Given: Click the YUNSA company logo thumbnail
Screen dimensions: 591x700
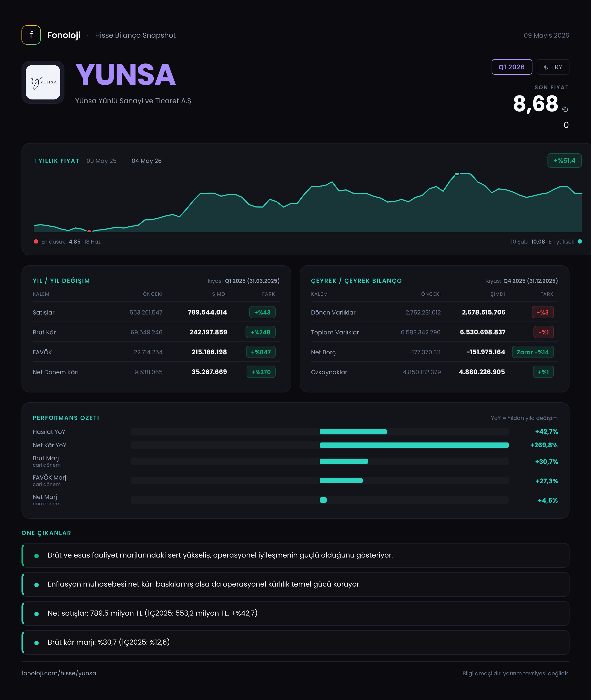Looking at the screenshot, I should (x=43, y=82).
